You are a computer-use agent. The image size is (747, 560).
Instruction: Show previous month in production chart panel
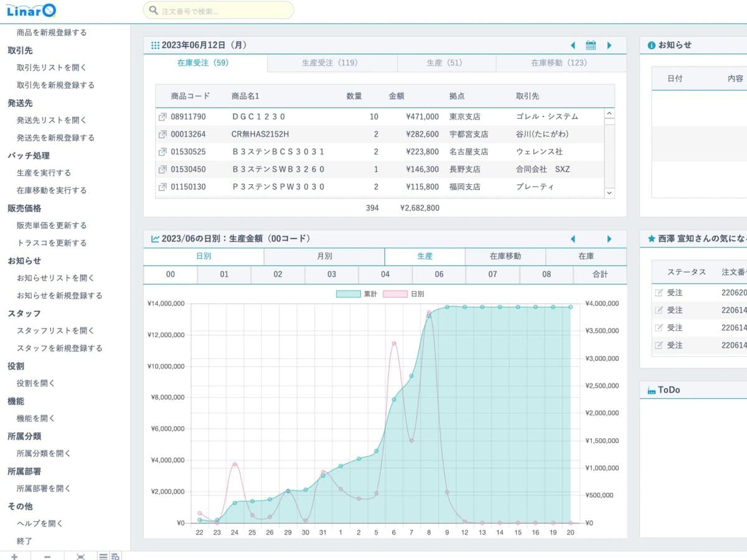coord(573,239)
